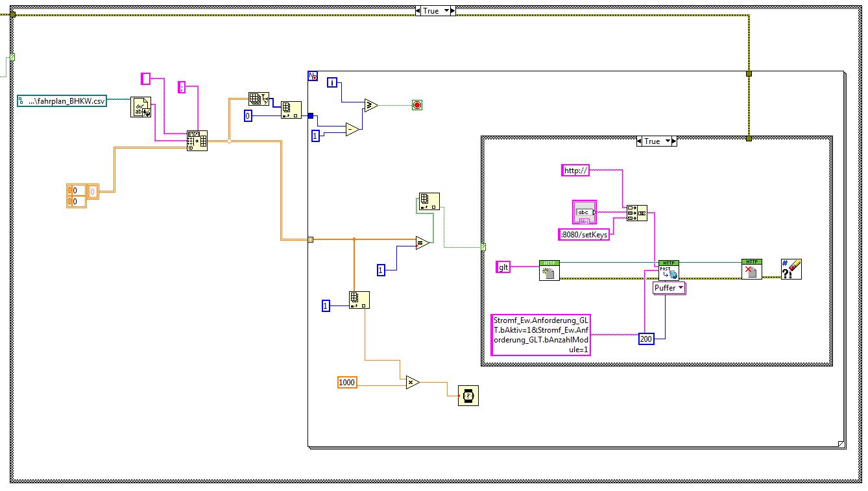Image resolution: width=868 pixels, height=491 pixels.
Task: Click the green case selector terminal of the inner case
Action: pos(483,247)
